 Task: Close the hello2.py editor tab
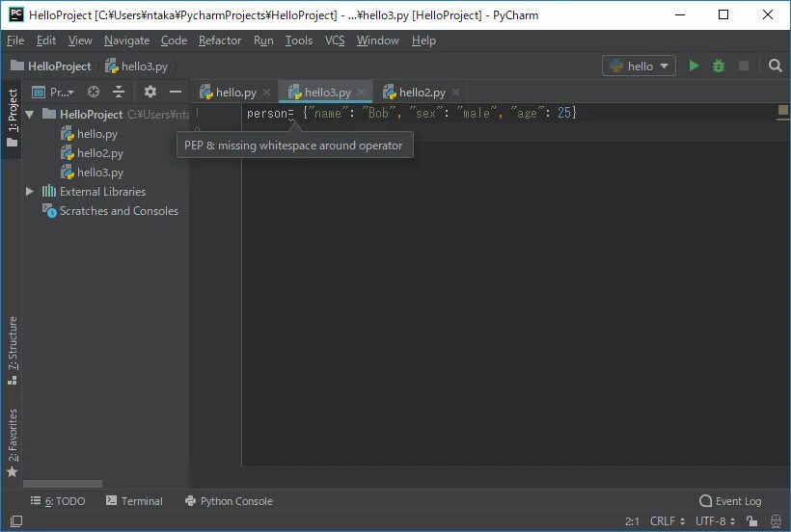coord(455,93)
